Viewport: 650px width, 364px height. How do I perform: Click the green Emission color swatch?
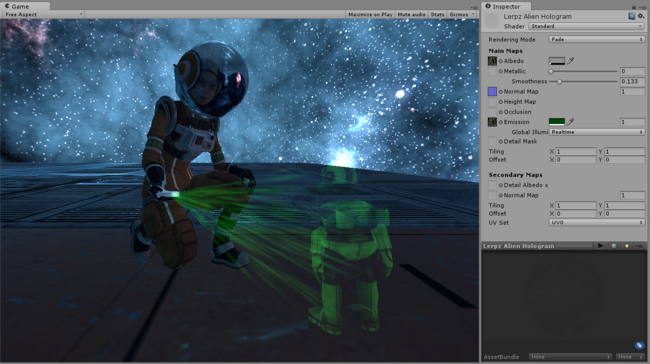click(557, 122)
